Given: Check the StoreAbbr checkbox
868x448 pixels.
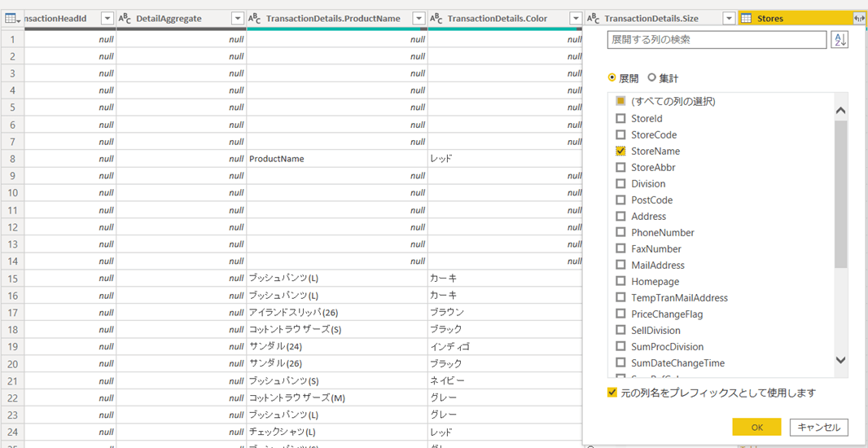Looking at the screenshot, I should click(621, 167).
